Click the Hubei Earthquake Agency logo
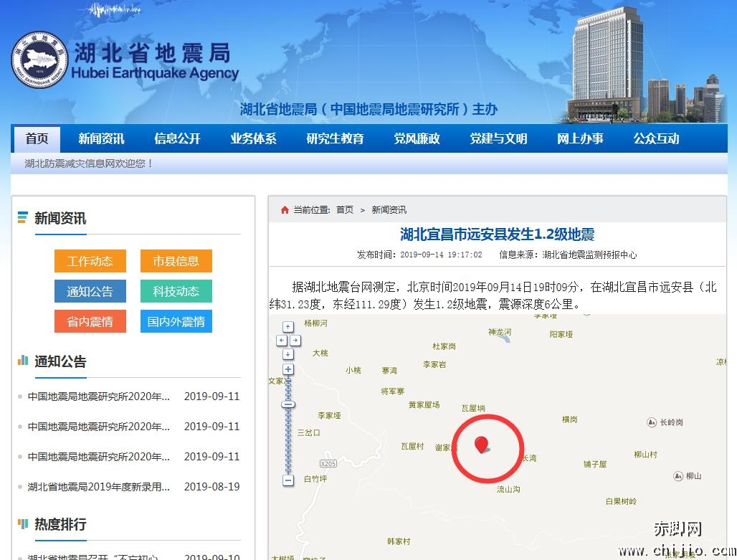Viewport: 737px width, 560px height. [39, 60]
